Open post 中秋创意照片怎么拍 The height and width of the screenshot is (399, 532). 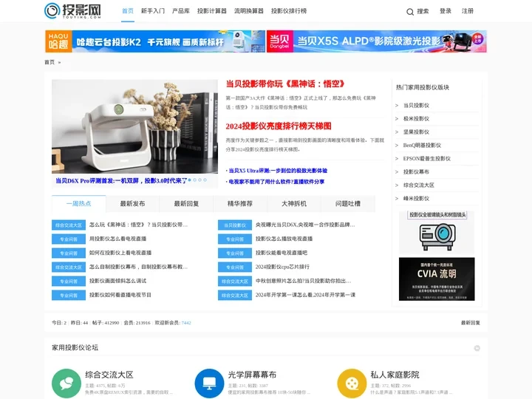click(x=303, y=281)
